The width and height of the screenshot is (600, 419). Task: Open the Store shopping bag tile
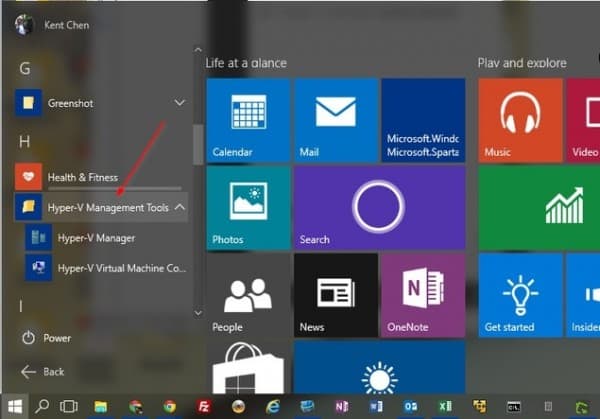pos(248,367)
